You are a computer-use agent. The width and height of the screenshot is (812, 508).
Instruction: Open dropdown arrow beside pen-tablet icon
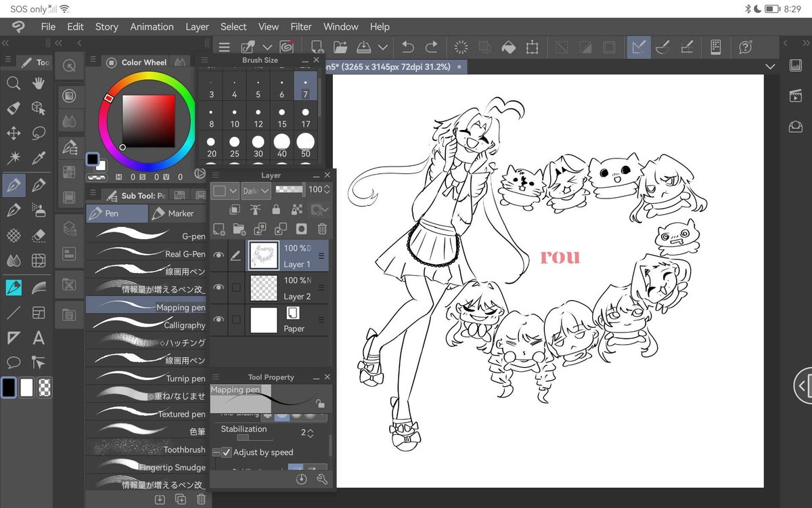coord(267,47)
